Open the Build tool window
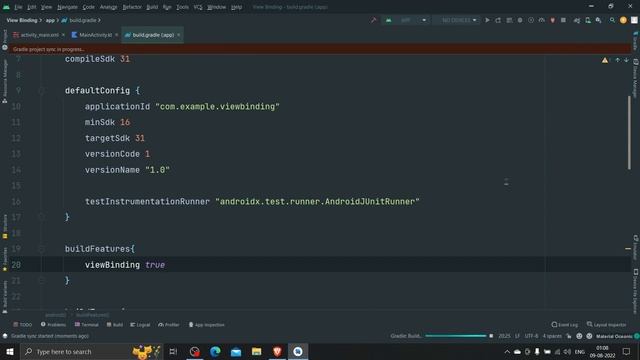This screenshot has height=360, width=640. pyautogui.click(x=115, y=325)
